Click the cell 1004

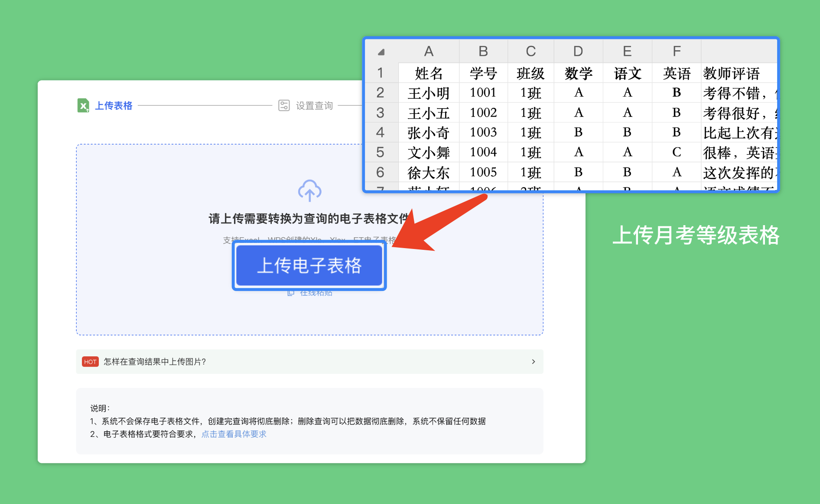tap(483, 152)
